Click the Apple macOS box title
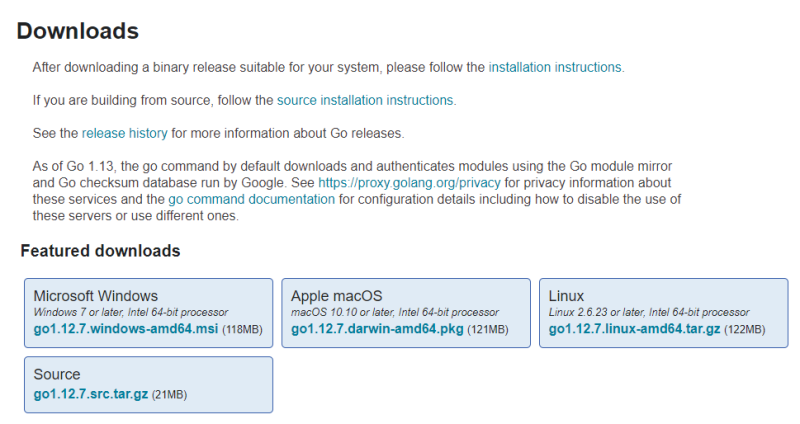800x424 pixels. point(337,296)
